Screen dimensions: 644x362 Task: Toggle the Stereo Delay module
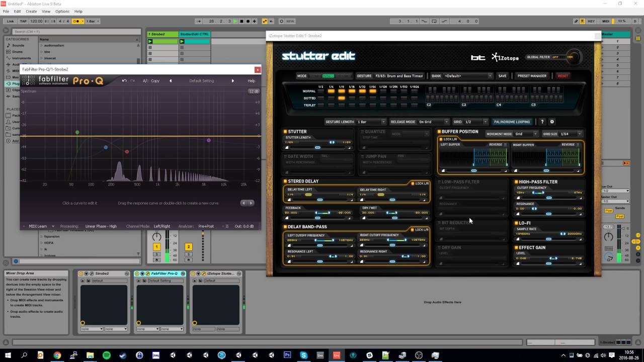pyautogui.click(x=286, y=181)
